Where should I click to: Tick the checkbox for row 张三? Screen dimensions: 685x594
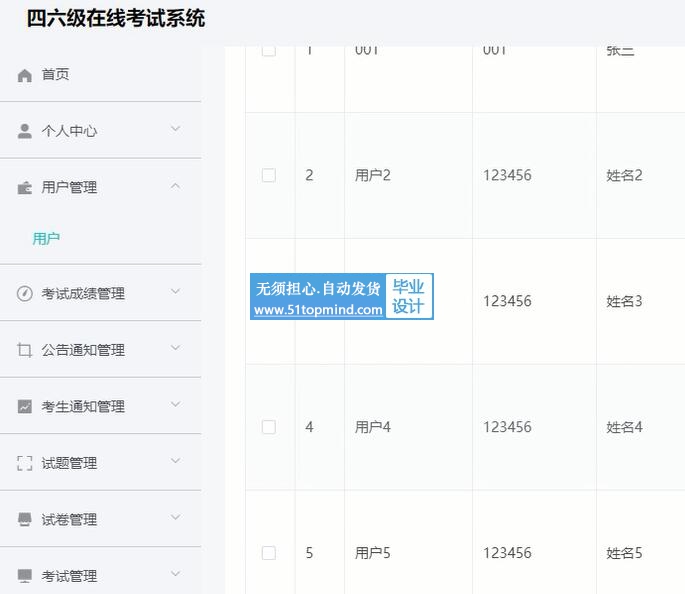(x=269, y=50)
